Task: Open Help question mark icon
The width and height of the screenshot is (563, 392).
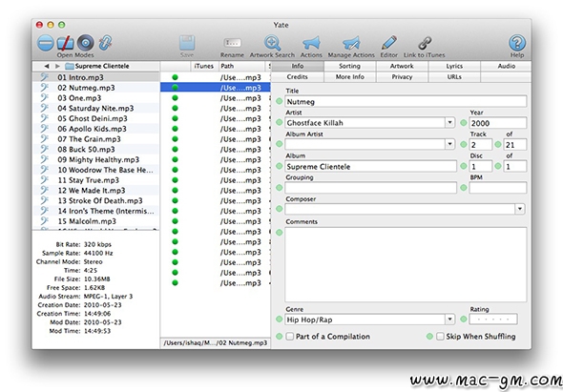Action: click(517, 43)
